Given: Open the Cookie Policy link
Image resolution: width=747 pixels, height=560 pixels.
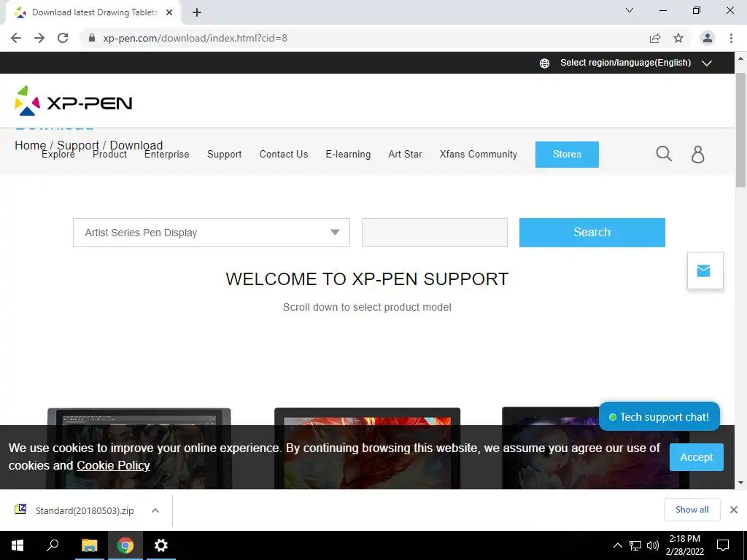Looking at the screenshot, I should pyautogui.click(x=113, y=466).
